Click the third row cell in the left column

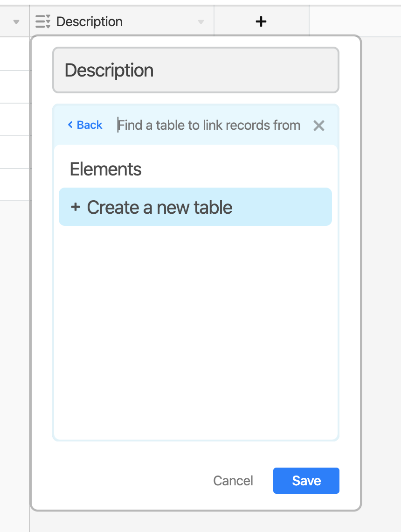(14, 119)
